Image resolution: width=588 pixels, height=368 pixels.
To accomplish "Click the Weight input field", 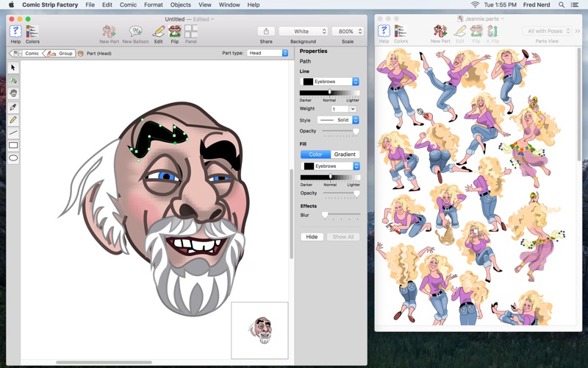I will coord(340,109).
